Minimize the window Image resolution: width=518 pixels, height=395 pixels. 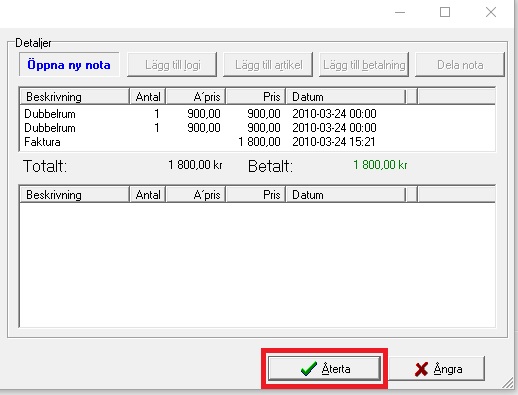pyautogui.click(x=400, y=12)
